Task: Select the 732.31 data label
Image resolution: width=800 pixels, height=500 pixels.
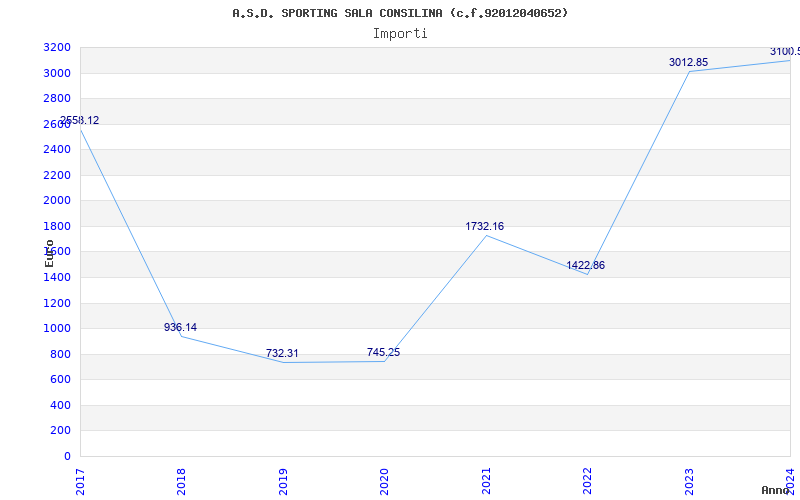Action: (282, 354)
